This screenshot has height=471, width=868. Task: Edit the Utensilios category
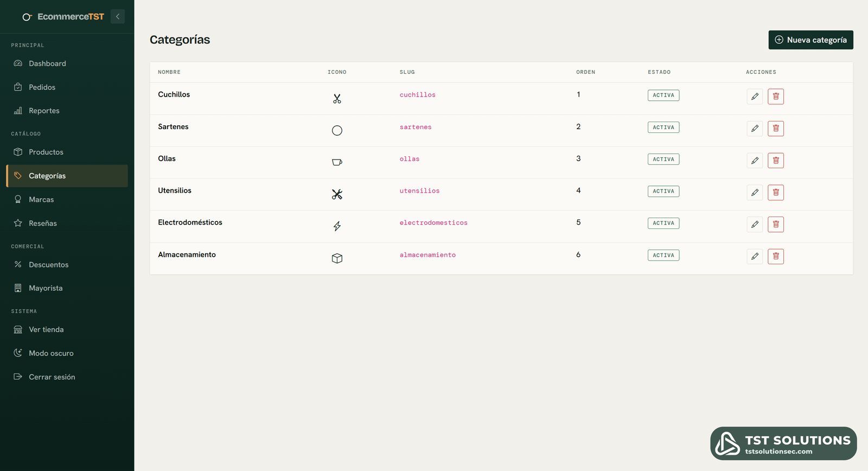[x=755, y=193]
